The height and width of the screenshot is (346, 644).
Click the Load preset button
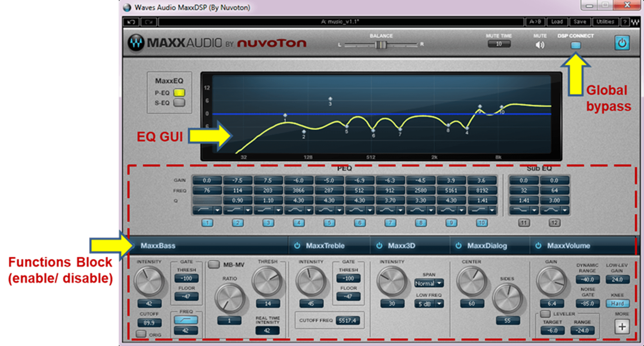tap(557, 22)
